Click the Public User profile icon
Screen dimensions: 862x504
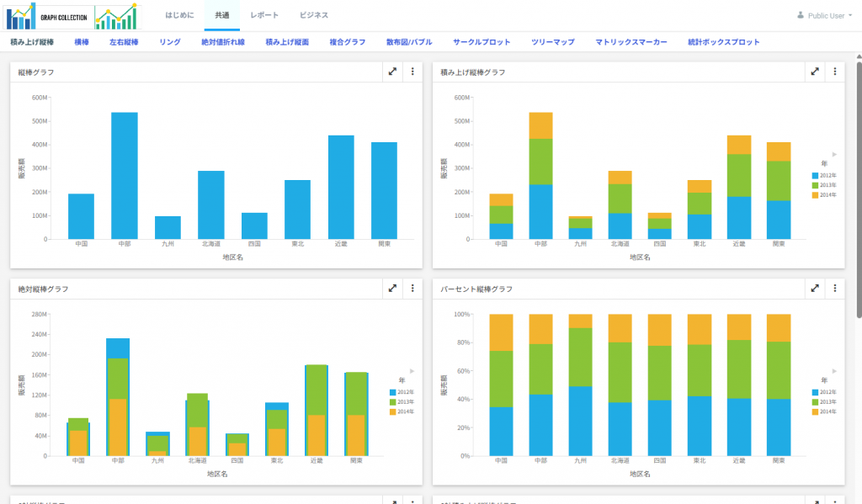tap(801, 15)
